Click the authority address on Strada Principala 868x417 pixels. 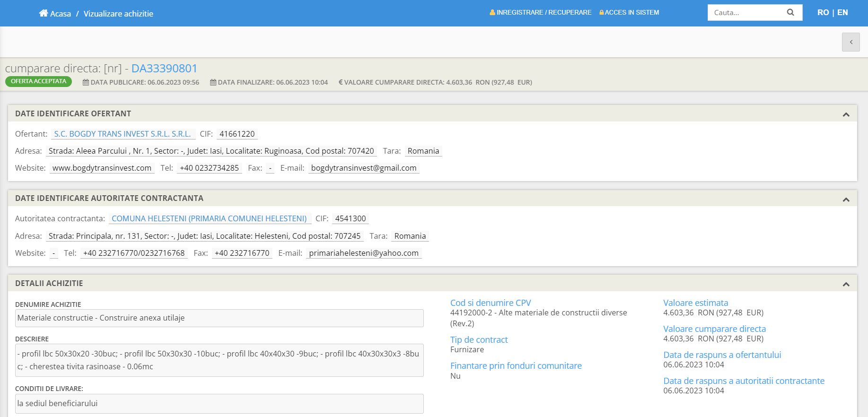[204, 236]
